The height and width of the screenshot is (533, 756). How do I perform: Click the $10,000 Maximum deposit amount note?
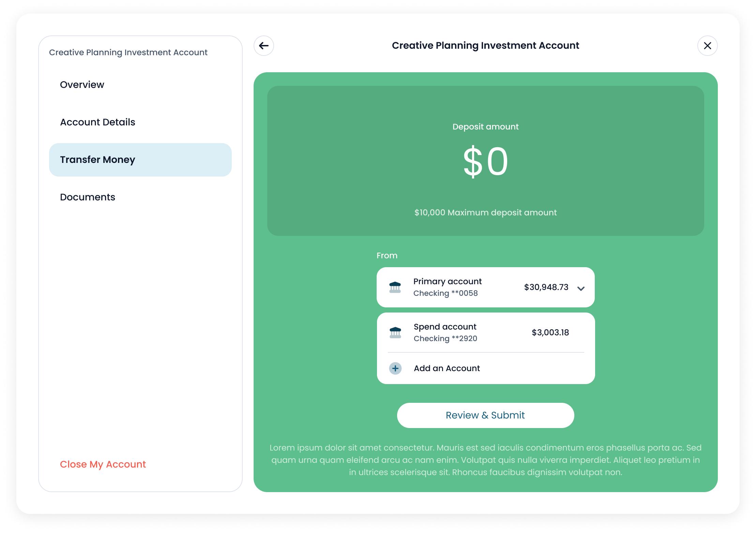point(485,213)
